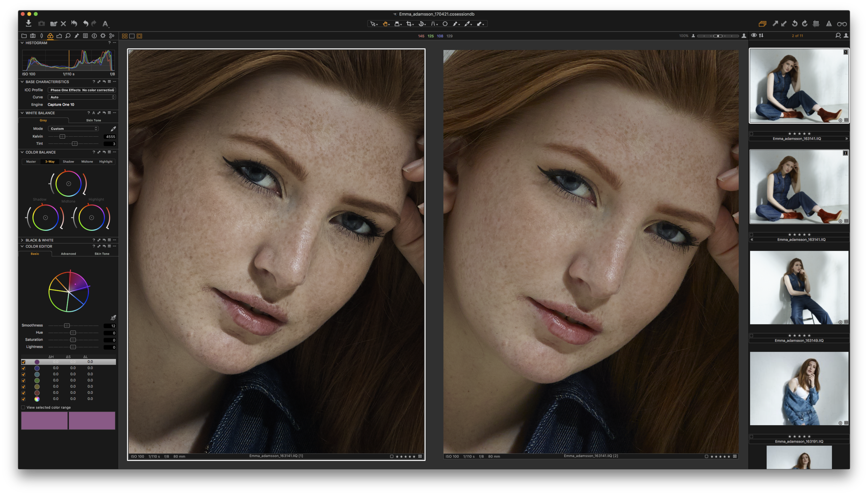Open the Skin Tone white balance tab
The image size is (868, 495).
93,120
